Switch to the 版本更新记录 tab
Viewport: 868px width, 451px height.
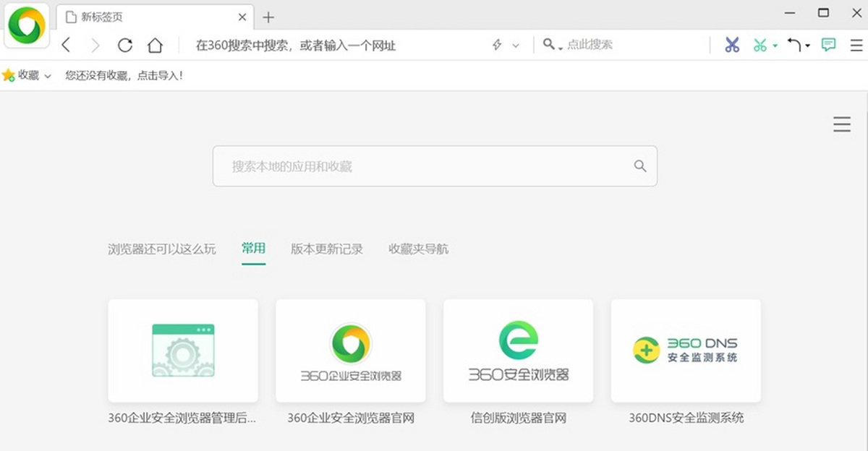tap(327, 248)
